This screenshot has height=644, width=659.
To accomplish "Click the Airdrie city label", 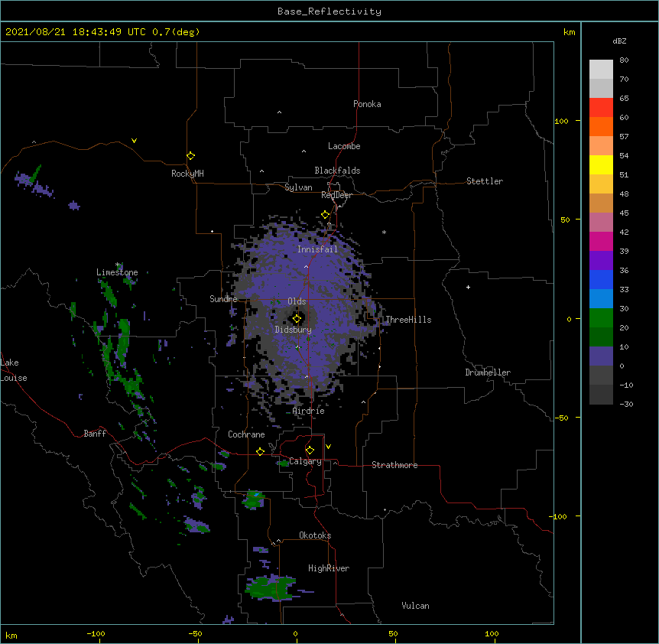I will [309, 411].
